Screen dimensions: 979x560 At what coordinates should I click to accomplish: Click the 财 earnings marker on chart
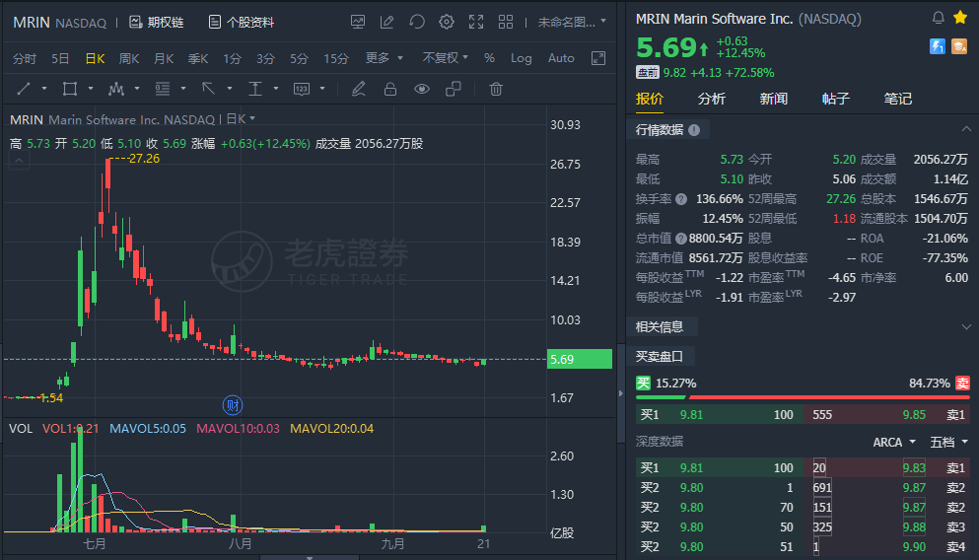233,405
